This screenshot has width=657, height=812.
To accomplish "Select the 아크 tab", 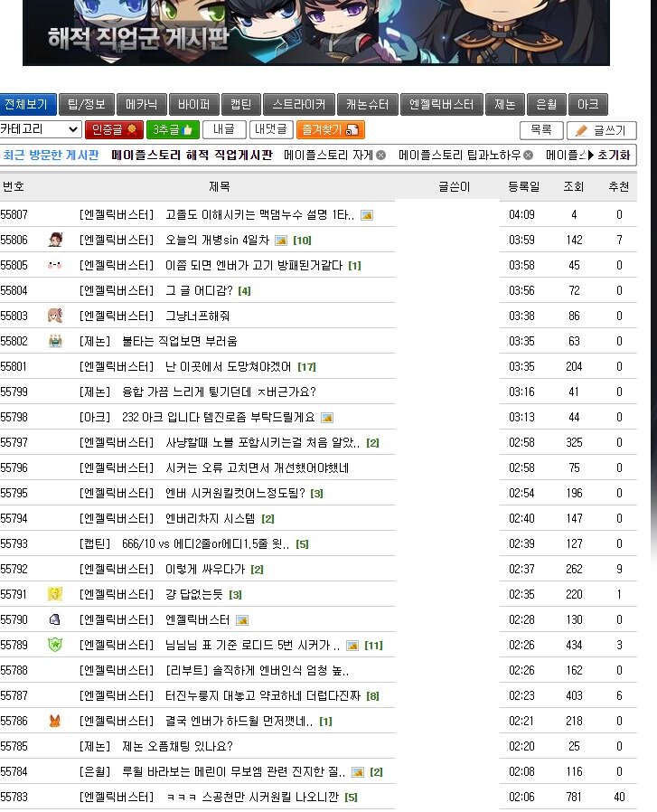I will (587, 105).
